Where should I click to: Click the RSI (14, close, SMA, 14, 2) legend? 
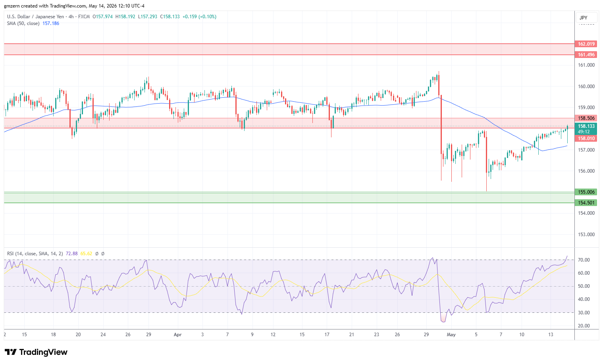35,254
